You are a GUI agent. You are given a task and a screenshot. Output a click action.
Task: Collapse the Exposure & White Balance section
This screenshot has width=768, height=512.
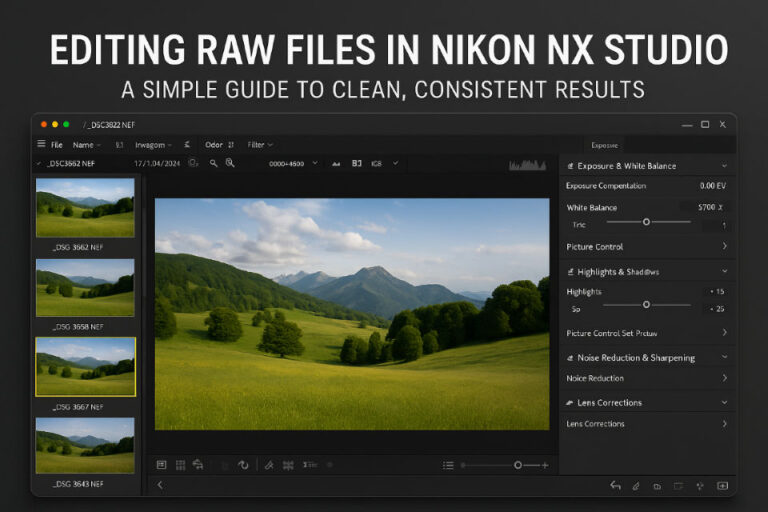[724, 166]
